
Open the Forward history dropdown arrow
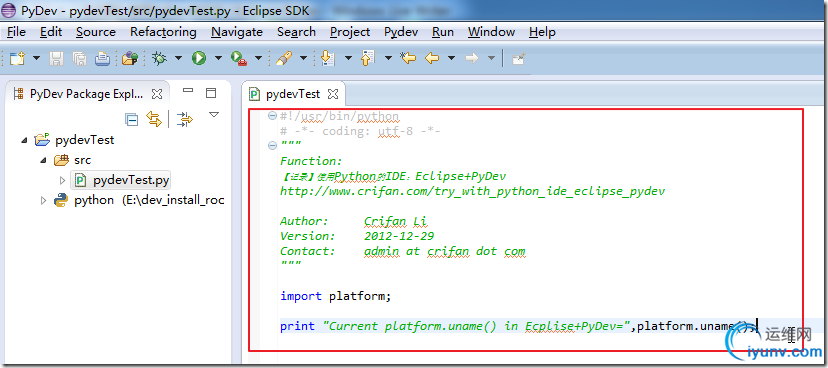(x=491, y=59)
